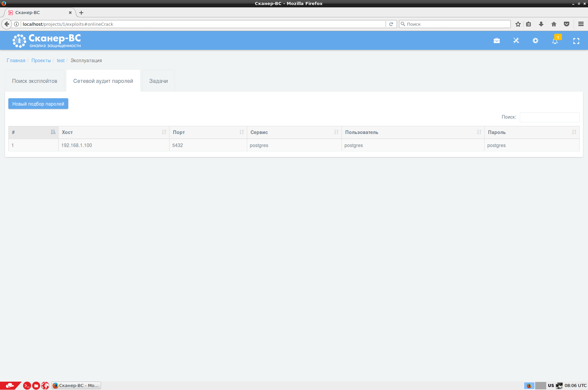Viewport: 588px width, 390px height.
Task: Go to test project breadcrumb link
Action: tap(61, 60)
